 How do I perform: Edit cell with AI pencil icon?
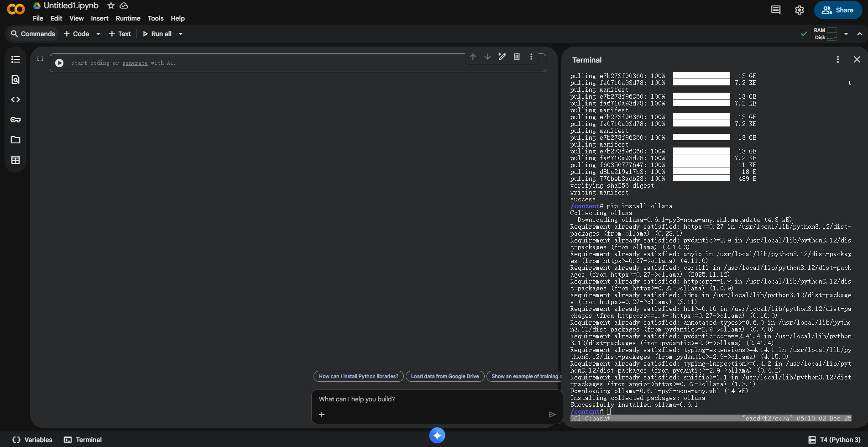coord(502,57)
